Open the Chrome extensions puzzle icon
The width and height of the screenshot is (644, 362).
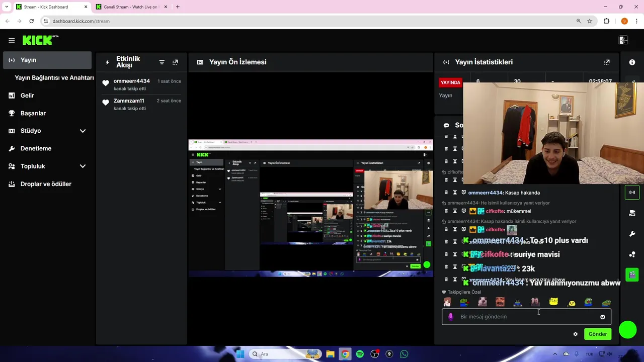(x=606, y=21)
